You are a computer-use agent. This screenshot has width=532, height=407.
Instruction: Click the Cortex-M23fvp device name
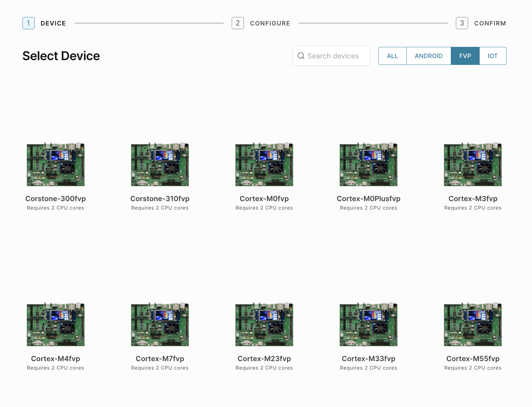pyautogui.click(x=264, y=359)
